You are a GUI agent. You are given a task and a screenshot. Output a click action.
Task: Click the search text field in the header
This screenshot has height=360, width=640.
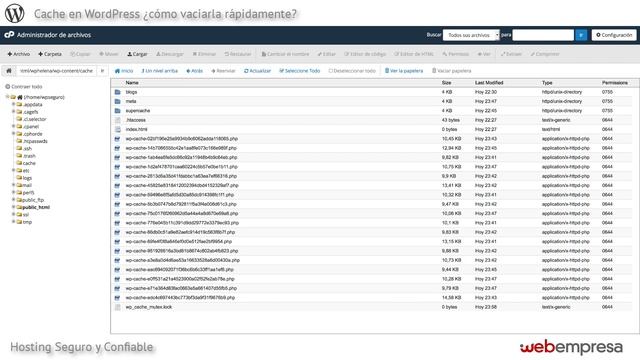(543, 35)
